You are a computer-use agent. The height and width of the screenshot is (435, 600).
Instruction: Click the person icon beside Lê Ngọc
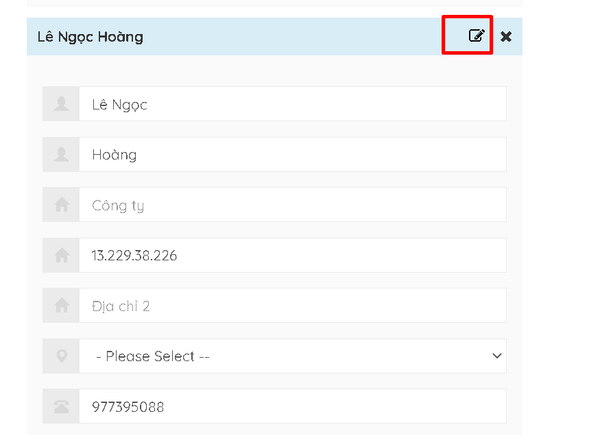coord(61,104)
